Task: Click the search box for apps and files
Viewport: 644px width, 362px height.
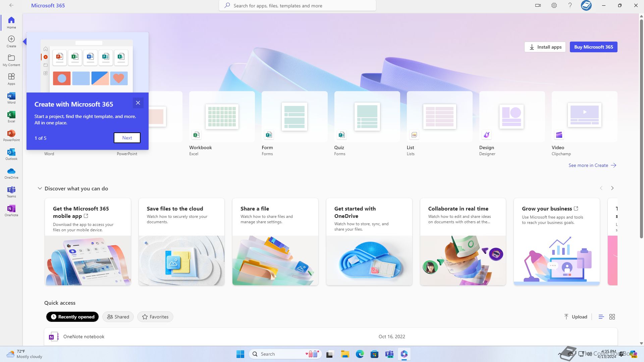Action: [298, 6]
